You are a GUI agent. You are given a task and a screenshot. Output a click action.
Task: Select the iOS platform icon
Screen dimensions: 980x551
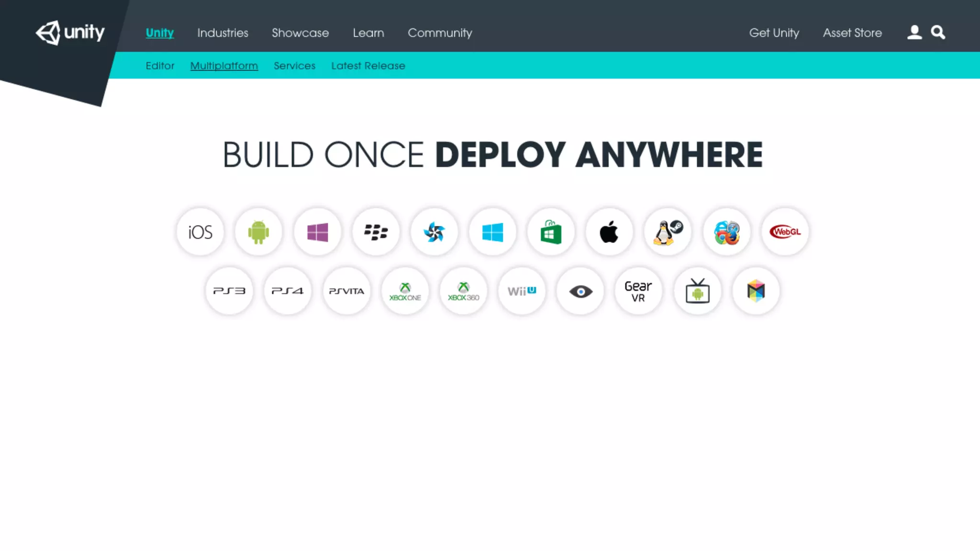pyautogui.click(x=200, y=232)
